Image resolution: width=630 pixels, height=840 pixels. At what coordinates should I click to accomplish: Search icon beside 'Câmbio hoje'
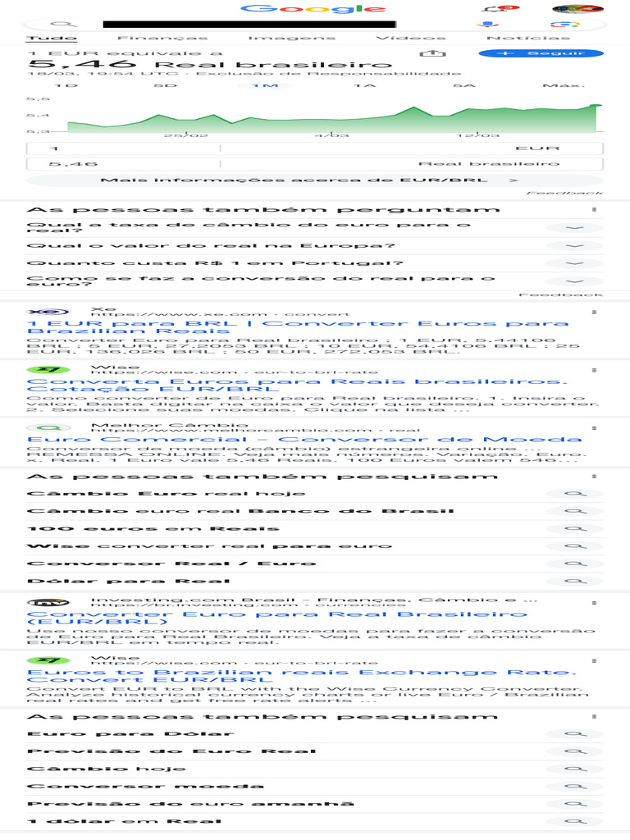coord(575,769)
